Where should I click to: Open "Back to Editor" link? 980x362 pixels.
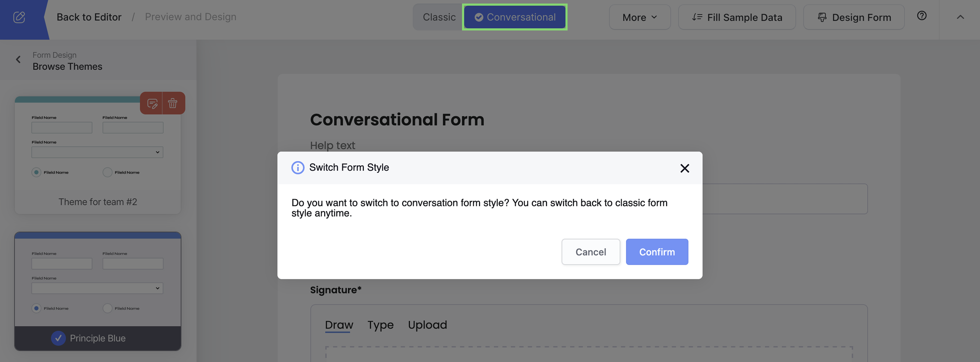89,17
